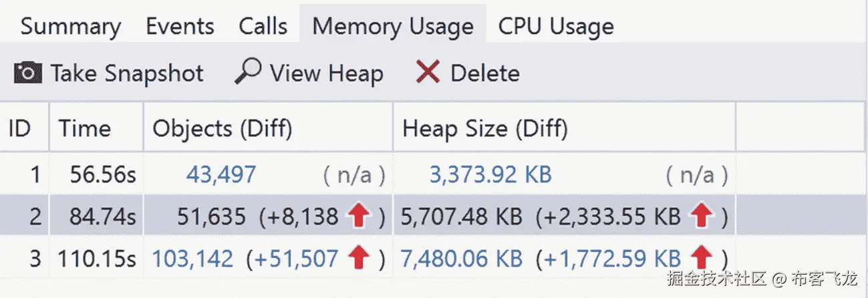Open the Events tab
The image size is (868, 298).
180,27
